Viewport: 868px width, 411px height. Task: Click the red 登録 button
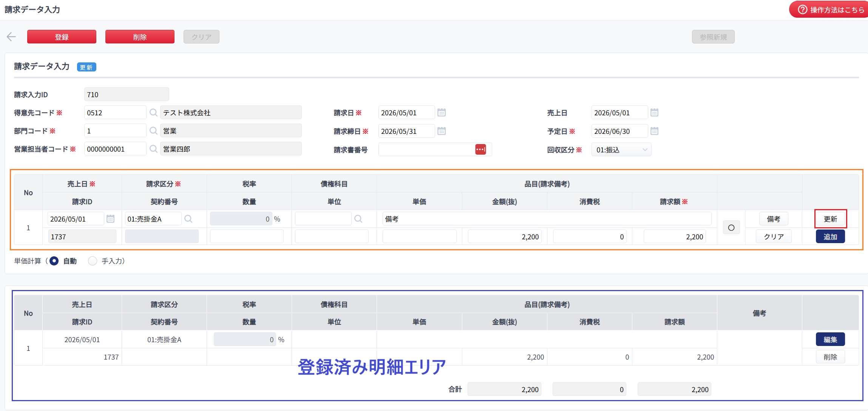point(62,37)
